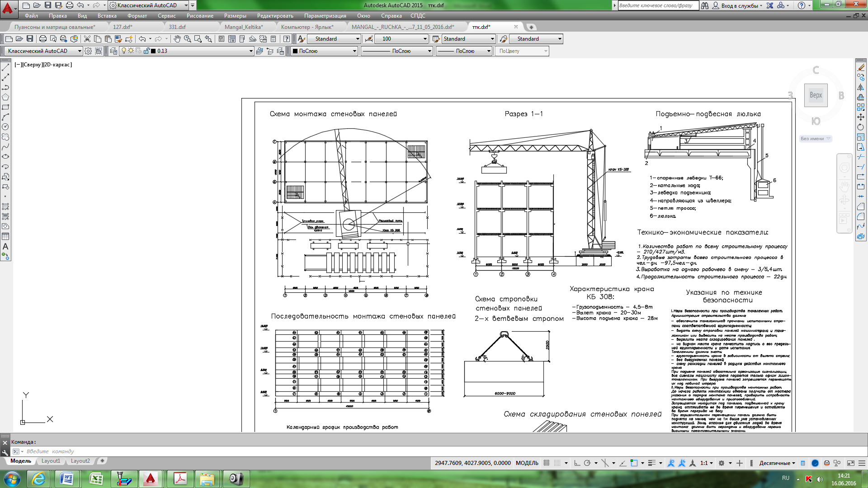Image resolution: width=868 pixels, height=488 pixels.
Task: Toggle polar tracking in status bar
Action: click(587, 463)
